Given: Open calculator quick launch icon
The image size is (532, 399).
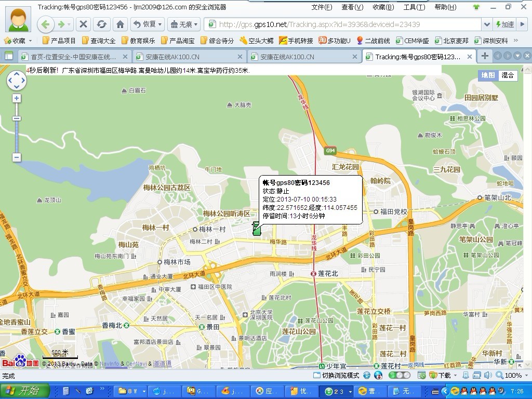Looking at the screenshot, I should click(66, 391).
